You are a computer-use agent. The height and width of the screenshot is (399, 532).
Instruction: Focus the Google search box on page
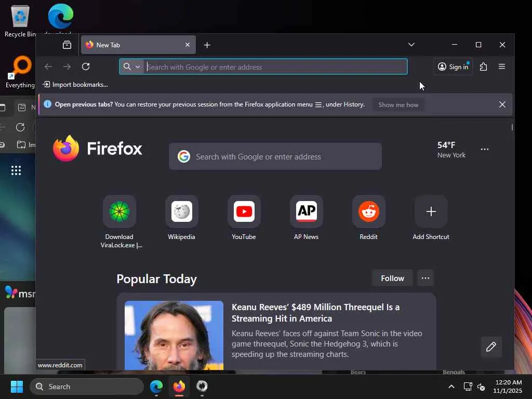[x=275, y=156]
